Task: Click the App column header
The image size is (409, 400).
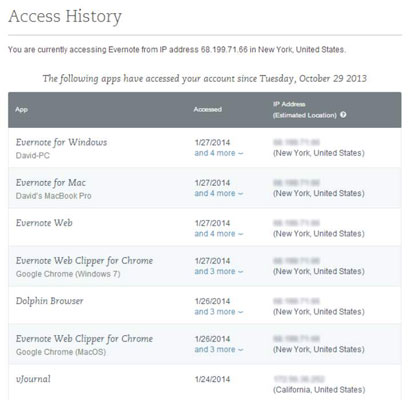Action: point(21,110)
